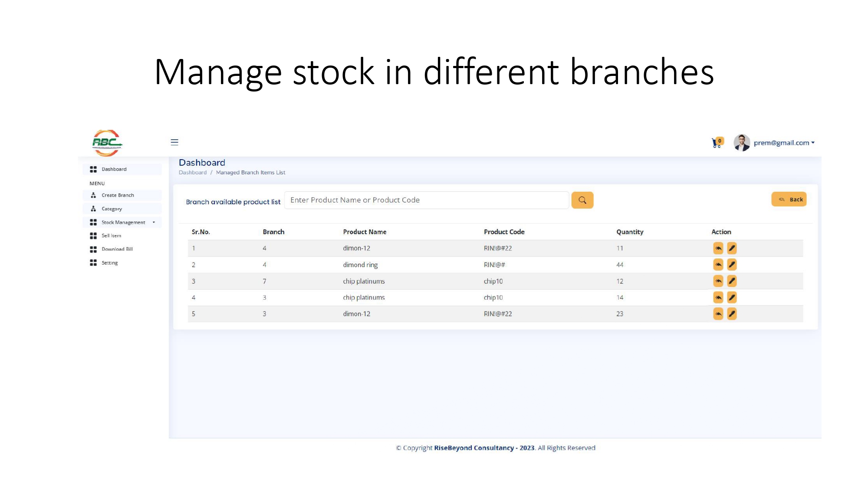This screenshot has height=488, width=868.
Task: Expand the Stock Management submenu
Action: 122,222
